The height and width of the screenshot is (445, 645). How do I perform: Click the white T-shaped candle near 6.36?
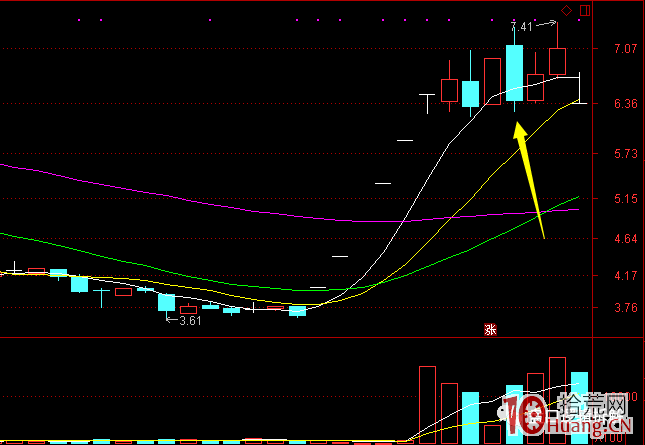pos(427,104)
